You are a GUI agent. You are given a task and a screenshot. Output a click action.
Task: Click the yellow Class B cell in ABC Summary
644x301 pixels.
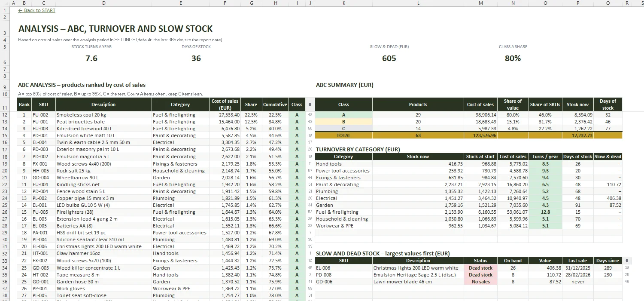coord(343,122)
